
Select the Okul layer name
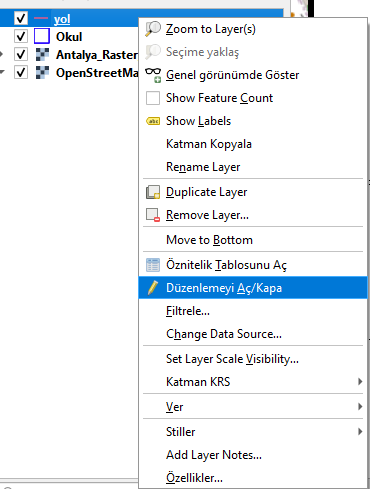pyautogui.click(x=69, y=37)
